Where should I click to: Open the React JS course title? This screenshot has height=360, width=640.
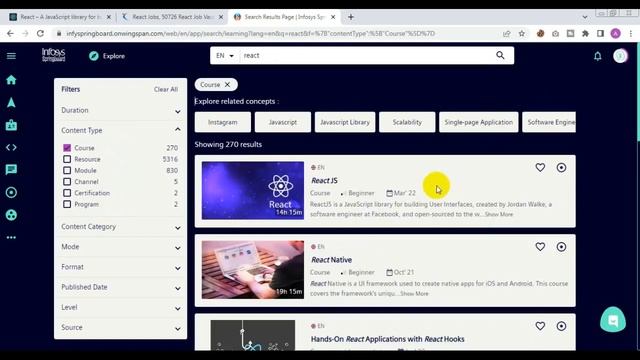pos(324,180)
